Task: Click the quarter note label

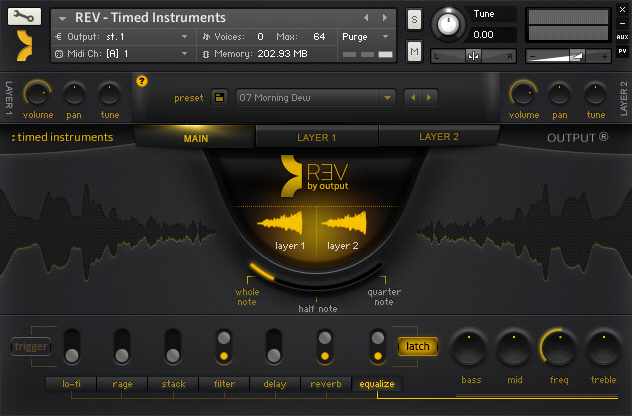Action: point(384,297)
